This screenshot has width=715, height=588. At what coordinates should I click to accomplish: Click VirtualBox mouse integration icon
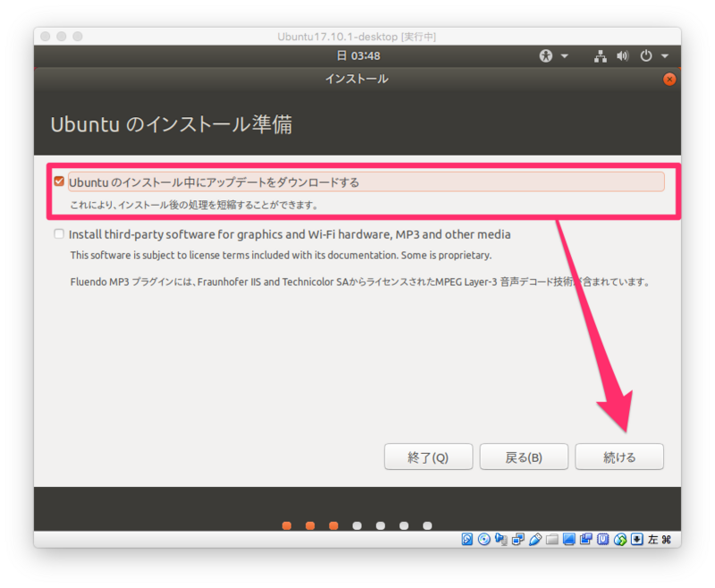pos(620,539)
